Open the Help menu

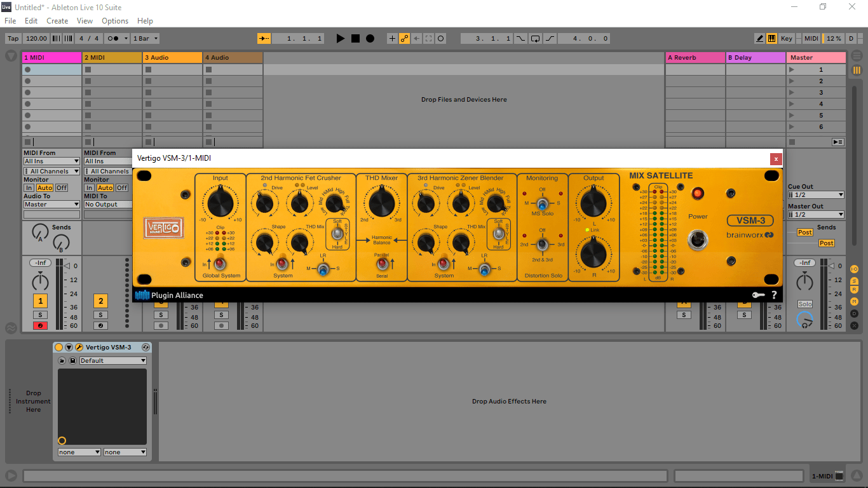pyautogui.click(x=145, y=21)
